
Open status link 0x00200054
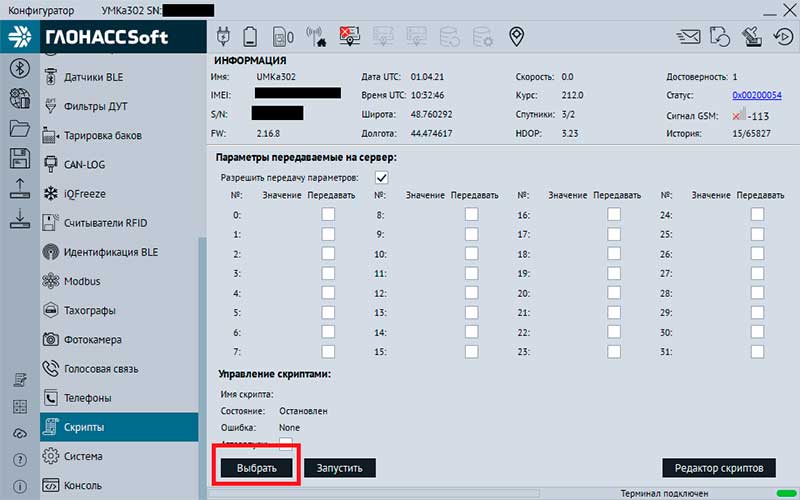click(x=757, y=95)
